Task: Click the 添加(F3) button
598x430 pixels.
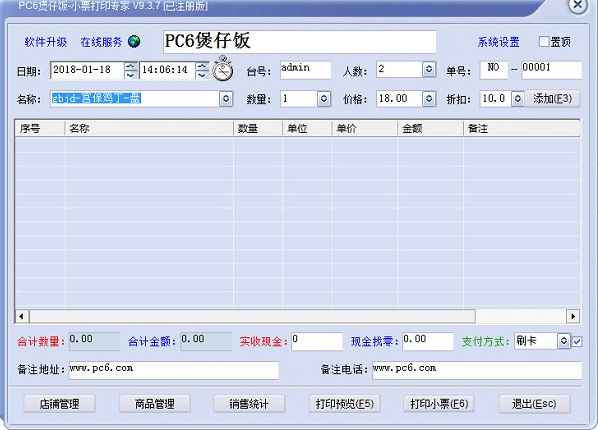Action: pyautogui.click(x=553, y=99)
